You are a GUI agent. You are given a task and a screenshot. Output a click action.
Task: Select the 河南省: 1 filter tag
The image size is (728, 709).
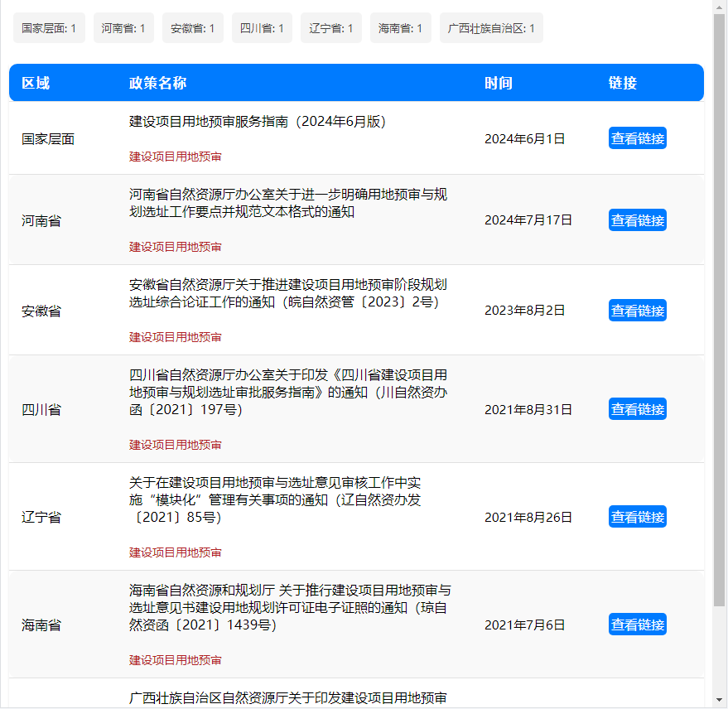123,28
